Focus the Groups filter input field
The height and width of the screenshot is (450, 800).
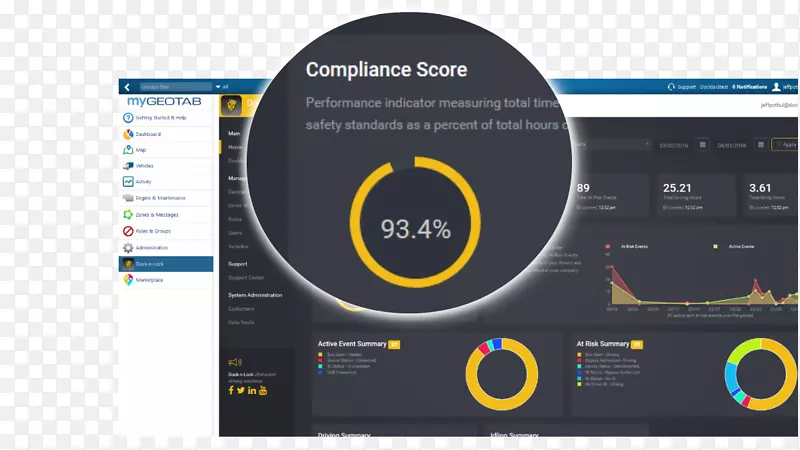[x=176, y=87]
